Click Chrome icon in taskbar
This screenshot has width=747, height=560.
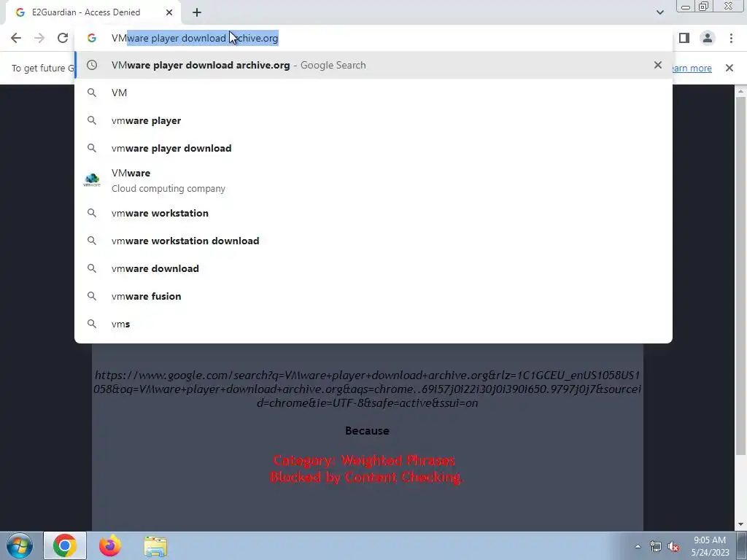click(x=65, y=545)
